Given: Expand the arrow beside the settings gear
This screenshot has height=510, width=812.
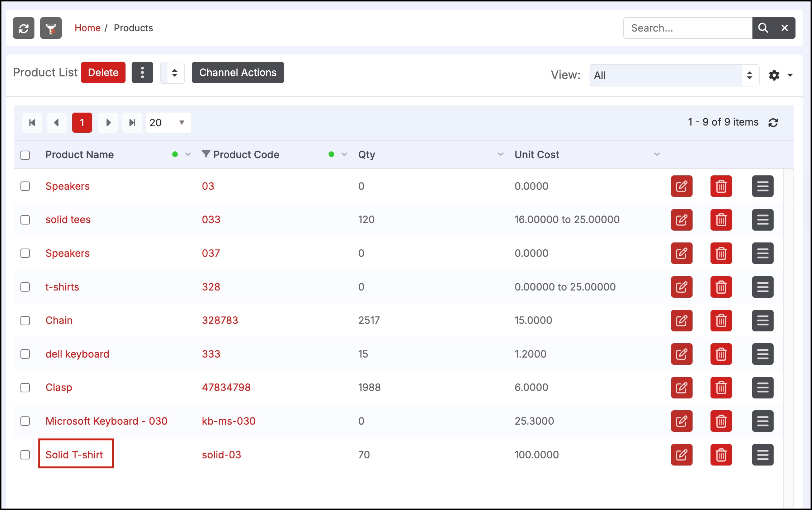Looking at the screenshot, I should tap(790, 75).
